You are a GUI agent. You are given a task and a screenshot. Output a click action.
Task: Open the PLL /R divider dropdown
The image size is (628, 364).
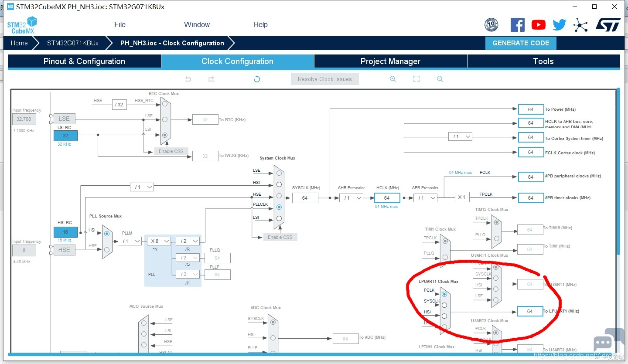(188, 241)
